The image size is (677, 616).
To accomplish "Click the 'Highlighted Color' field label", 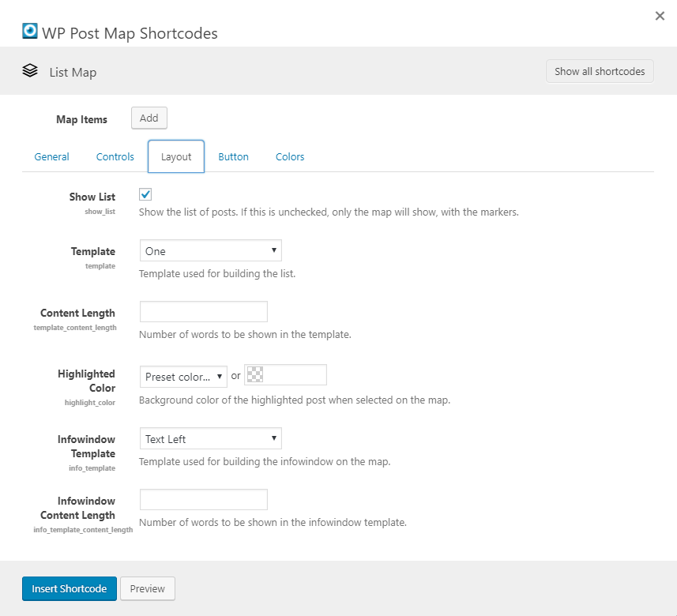I will (x=87, y=381).
